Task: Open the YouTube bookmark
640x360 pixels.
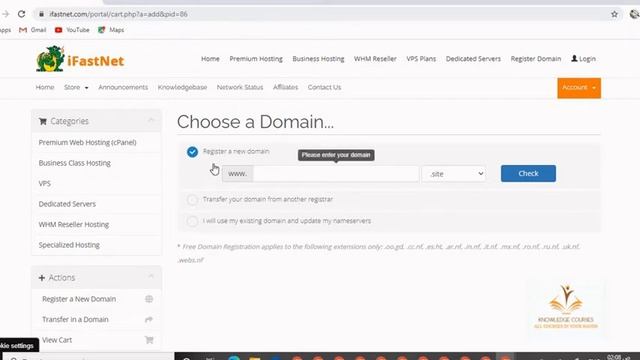Action: coord(72,30)
